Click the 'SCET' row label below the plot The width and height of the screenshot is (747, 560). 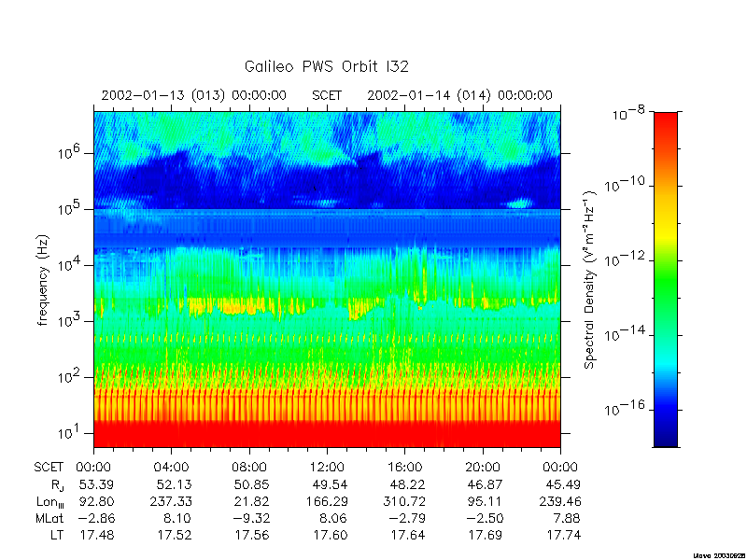(x=49, y=468)
